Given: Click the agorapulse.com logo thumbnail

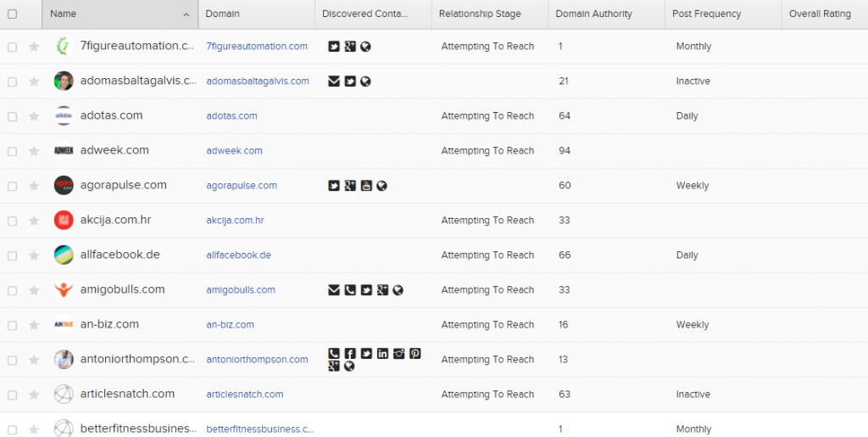Looking at the screenshot, I should (64, 185).
